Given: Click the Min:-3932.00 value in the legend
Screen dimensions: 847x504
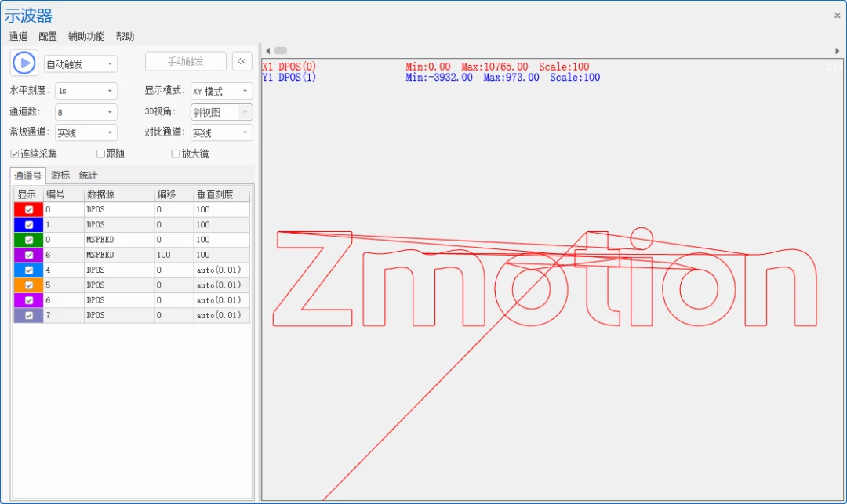Looking at the screenshot, I should [x=439, y=77].
